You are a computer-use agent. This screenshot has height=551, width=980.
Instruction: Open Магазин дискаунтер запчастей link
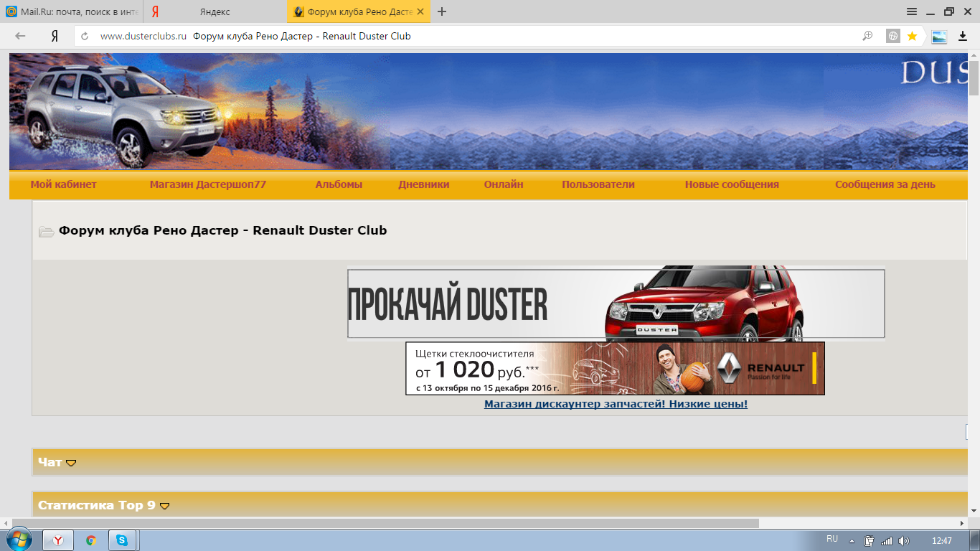coord(616,404)
